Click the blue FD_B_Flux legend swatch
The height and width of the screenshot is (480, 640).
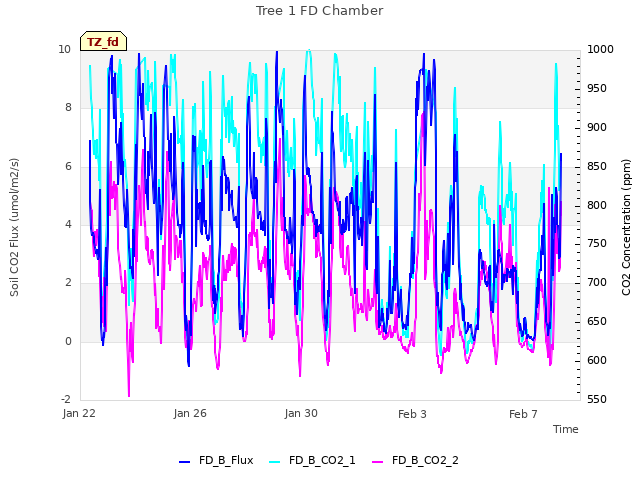[x=184, y=462]
